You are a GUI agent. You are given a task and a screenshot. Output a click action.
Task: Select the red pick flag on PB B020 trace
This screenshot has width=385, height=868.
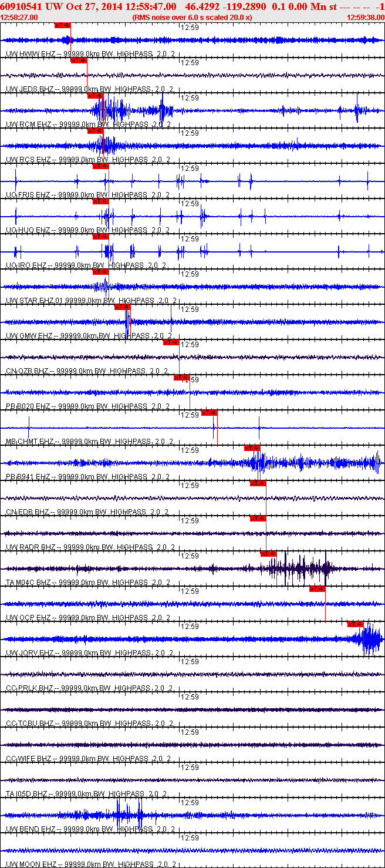click(x=182, y=378)
